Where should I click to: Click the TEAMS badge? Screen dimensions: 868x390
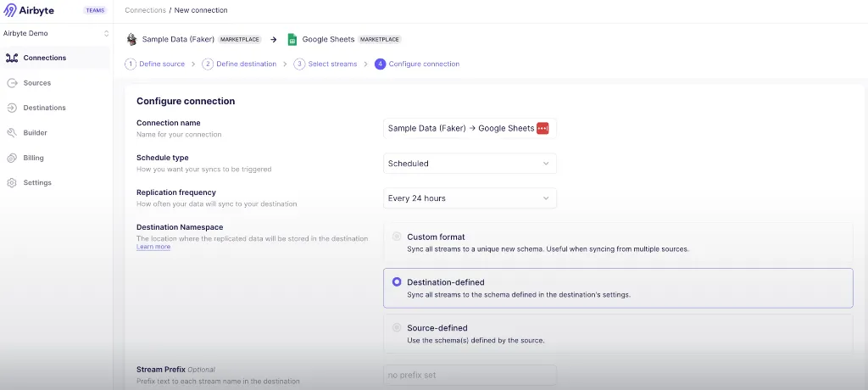[95, 10]
